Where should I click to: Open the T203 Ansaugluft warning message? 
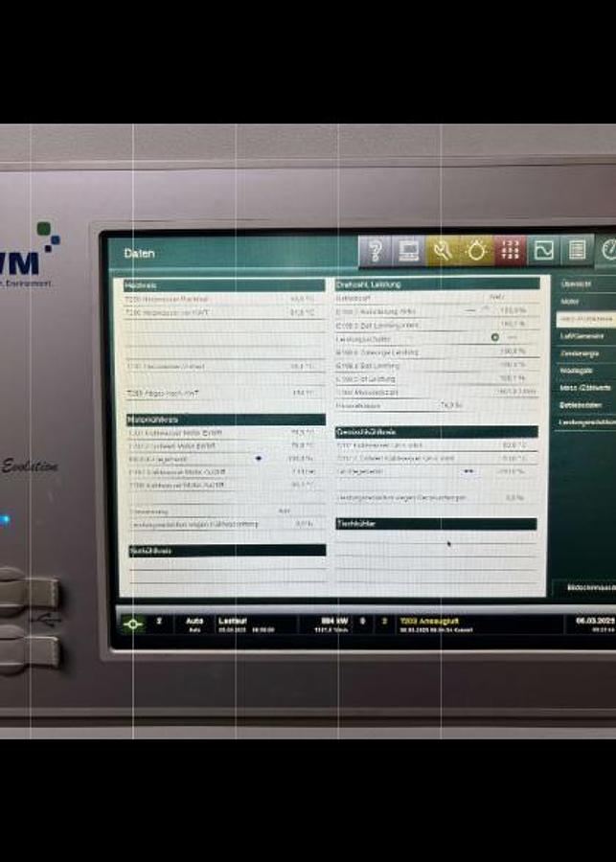click(436, 624)
